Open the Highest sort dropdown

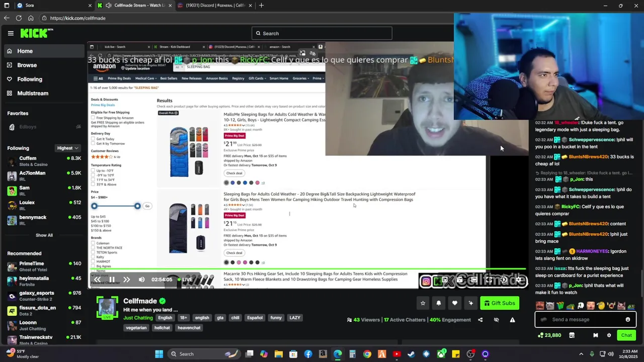(x=68, y=148)
